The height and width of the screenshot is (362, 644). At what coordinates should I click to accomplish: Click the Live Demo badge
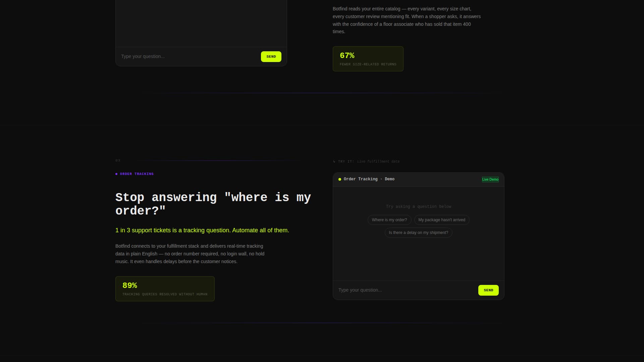tap(490, 179)
